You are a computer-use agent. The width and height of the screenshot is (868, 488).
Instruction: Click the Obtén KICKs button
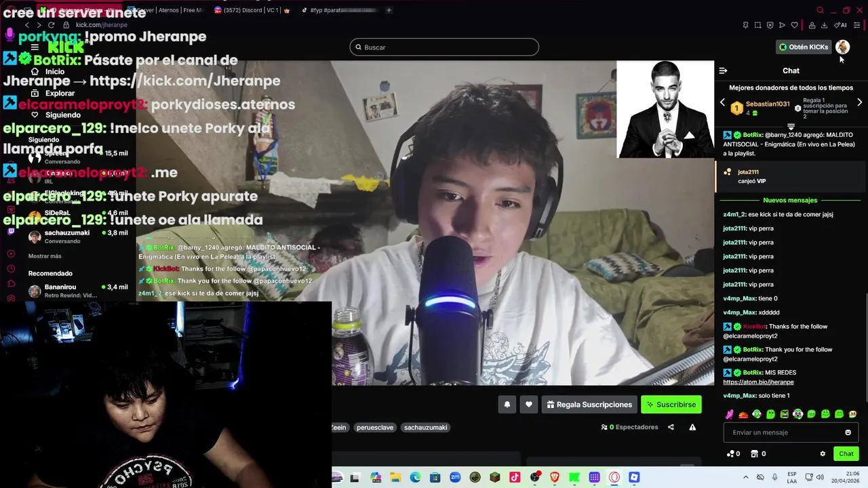[x=804, y=47]
